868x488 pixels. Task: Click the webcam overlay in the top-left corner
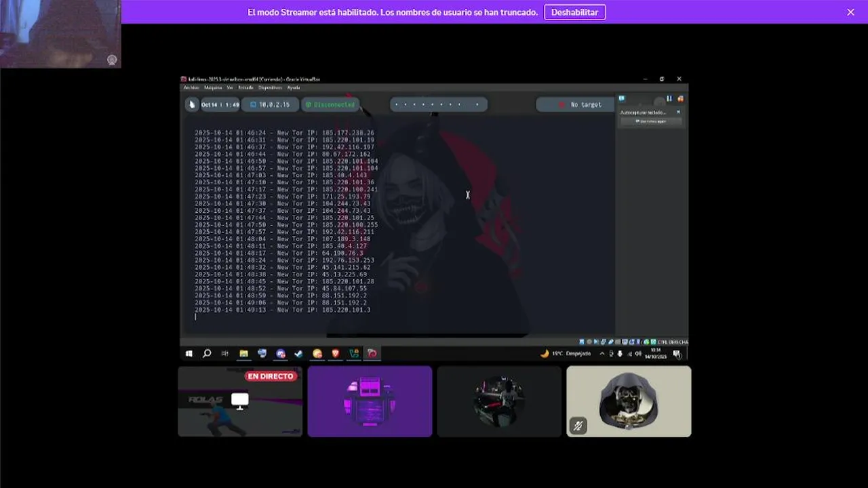pos(60,34)
